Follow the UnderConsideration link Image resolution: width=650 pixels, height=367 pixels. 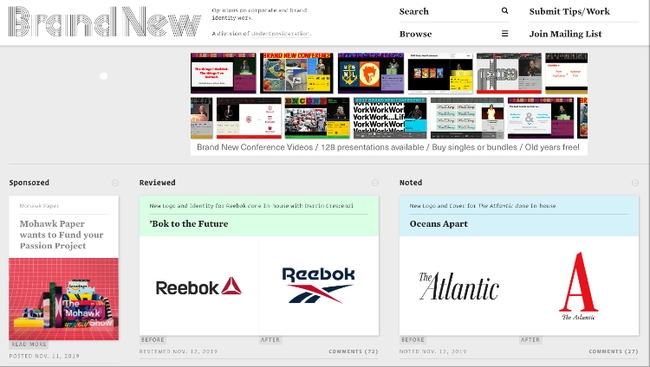(280, 34)
